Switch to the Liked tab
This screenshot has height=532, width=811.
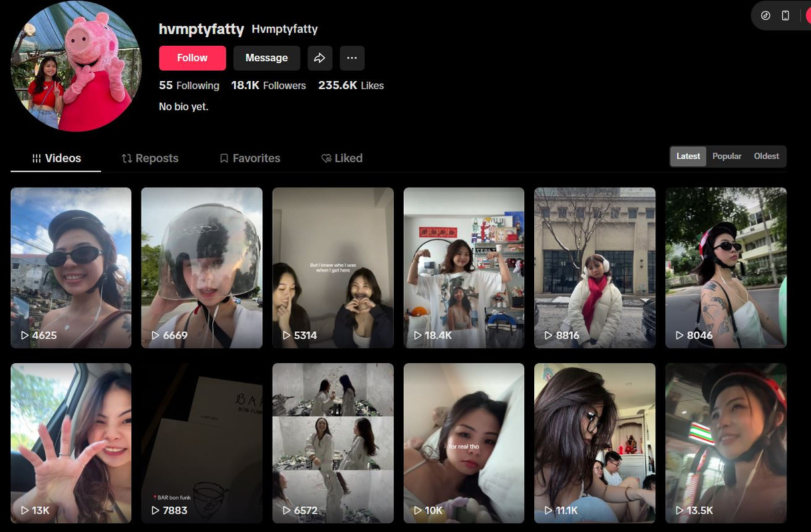pos(341,158)
